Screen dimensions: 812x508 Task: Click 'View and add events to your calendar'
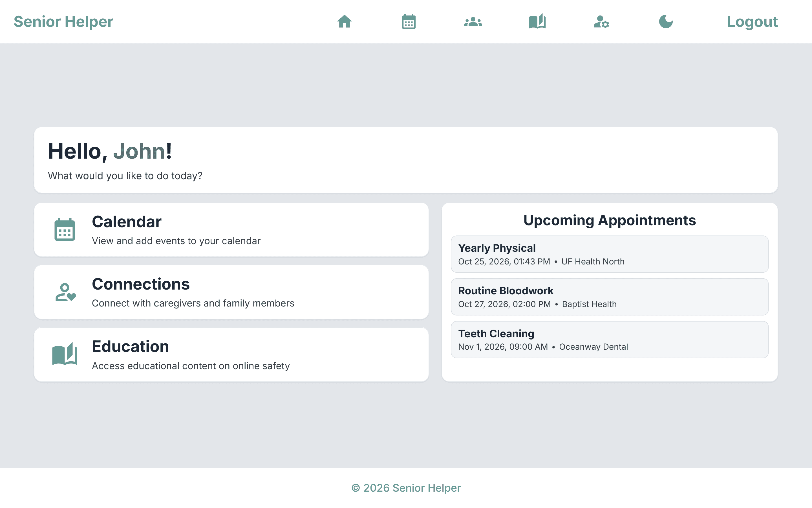point(176,241)
